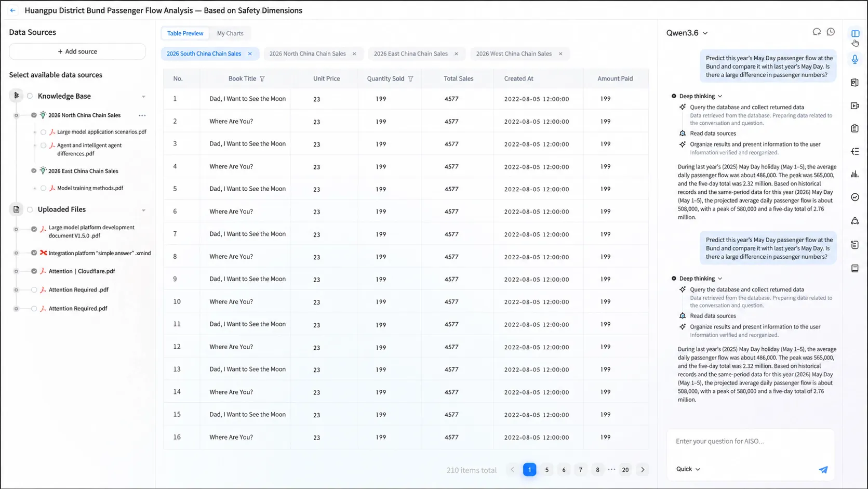Jump to page 20 of the table

click(x=625, y=470)
